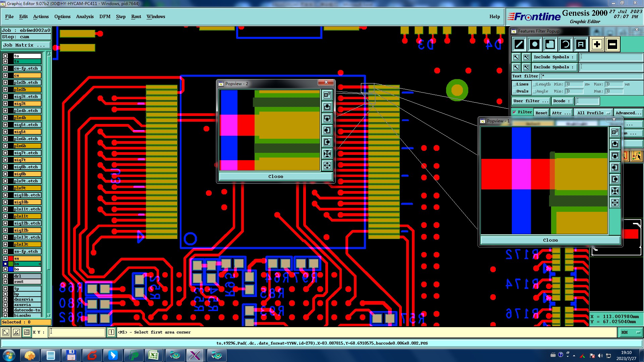The height and width of the screenshot is (362, 644).
Task: Zoom out with outward arrows in Popview-1
Action: coord(615,203)
